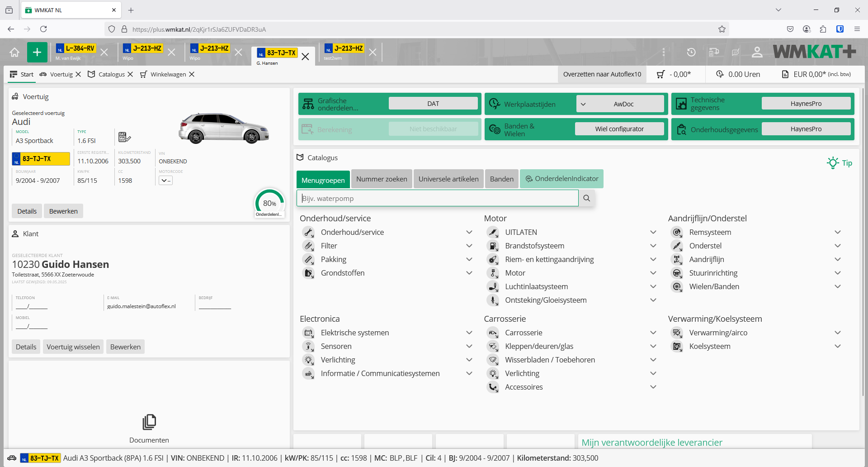
Task: Click the 80% Onderdelenindicator progress gauge
Action: tap(269, 203)
